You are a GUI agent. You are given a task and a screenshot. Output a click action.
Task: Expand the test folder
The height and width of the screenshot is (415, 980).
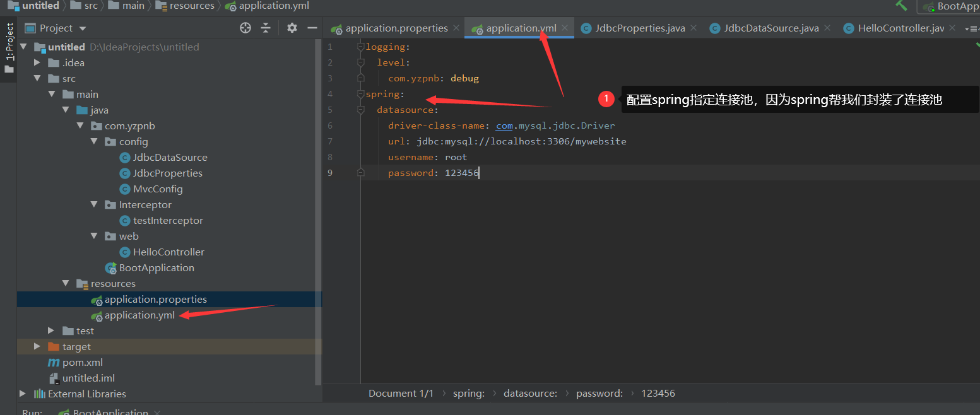pos(52,330)
